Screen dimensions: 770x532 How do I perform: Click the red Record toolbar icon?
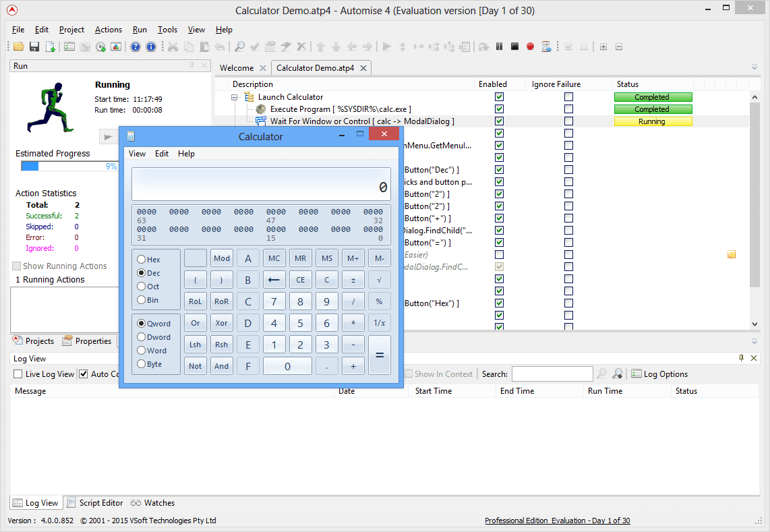(x=530, y=47)
